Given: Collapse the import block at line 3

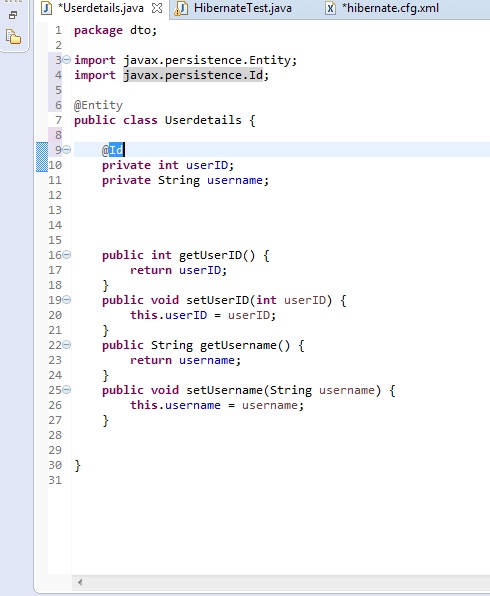Looking at the screenshot, I should pyautogui.click(x=67, y=59).
